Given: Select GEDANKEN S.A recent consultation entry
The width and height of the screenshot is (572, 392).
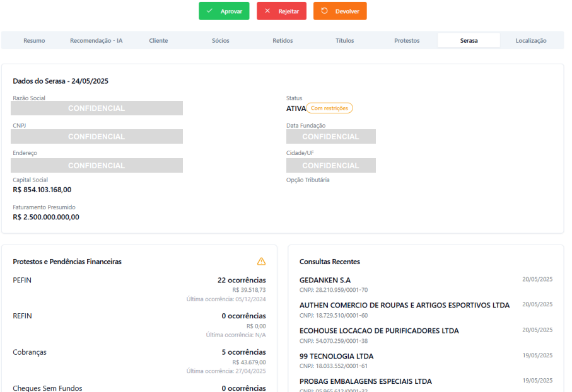Looking at the screenshot, I should 325,280.
